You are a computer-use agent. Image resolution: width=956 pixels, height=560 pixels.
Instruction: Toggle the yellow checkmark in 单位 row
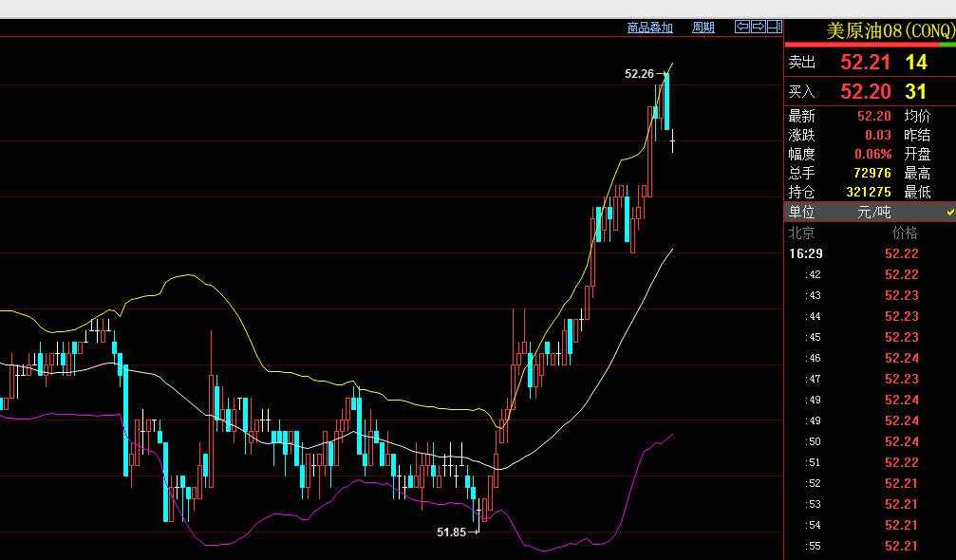[950, 212]
